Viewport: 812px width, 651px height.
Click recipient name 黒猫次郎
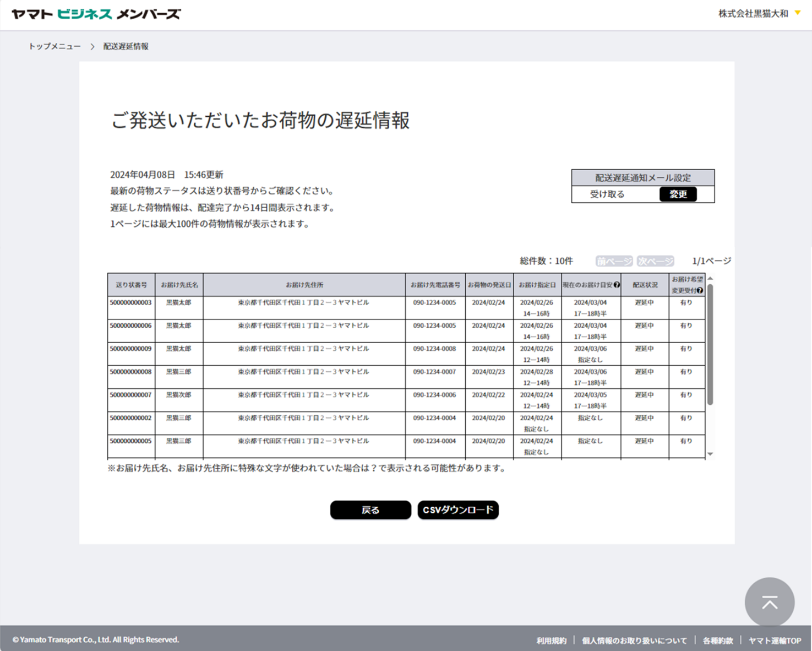click(x=179, y=395)
